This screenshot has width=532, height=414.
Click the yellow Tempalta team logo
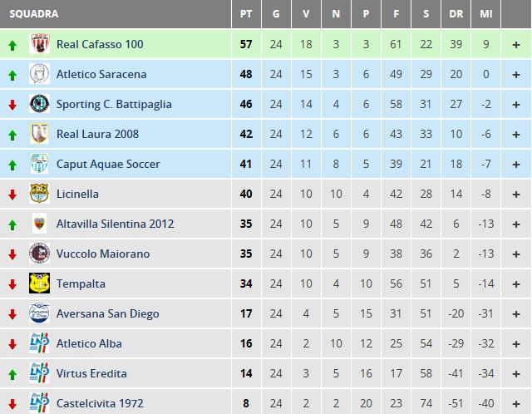coord(39,283)
